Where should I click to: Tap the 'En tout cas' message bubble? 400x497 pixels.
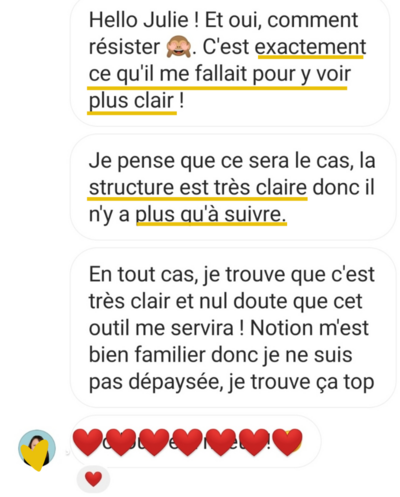click(x=233, y=327)
